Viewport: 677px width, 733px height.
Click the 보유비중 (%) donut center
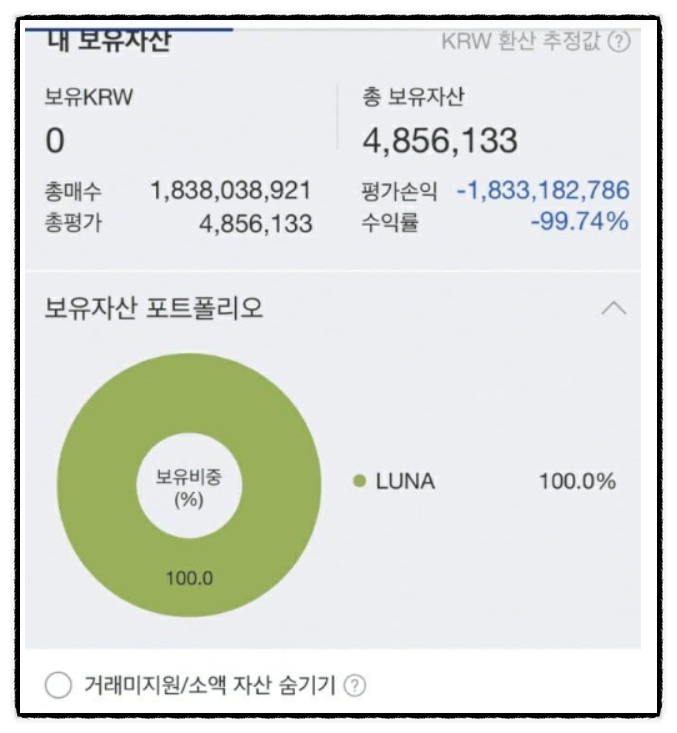pos(189,488)
